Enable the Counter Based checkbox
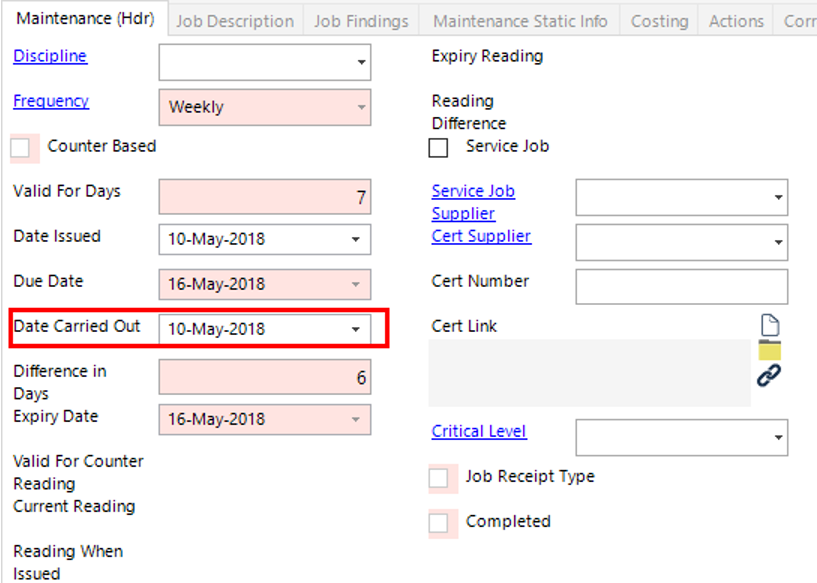 (x=21, y=148)
